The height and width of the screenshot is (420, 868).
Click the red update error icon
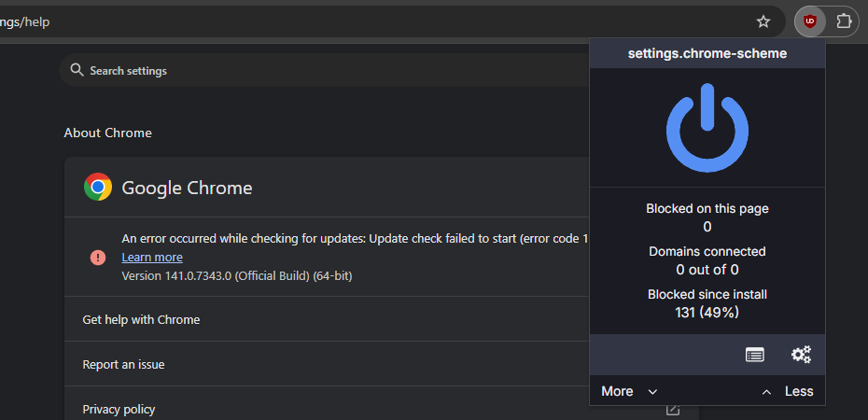(x=98, y=258)
